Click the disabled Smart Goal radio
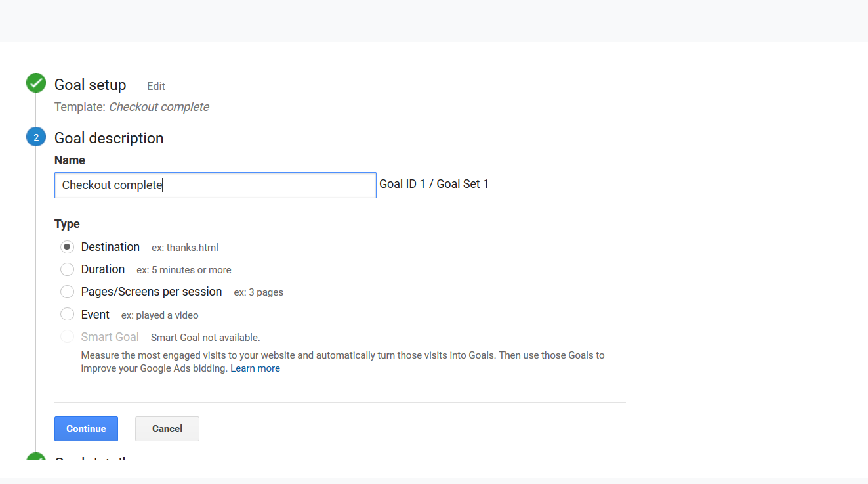868x484 pixels. pos(67,337)
